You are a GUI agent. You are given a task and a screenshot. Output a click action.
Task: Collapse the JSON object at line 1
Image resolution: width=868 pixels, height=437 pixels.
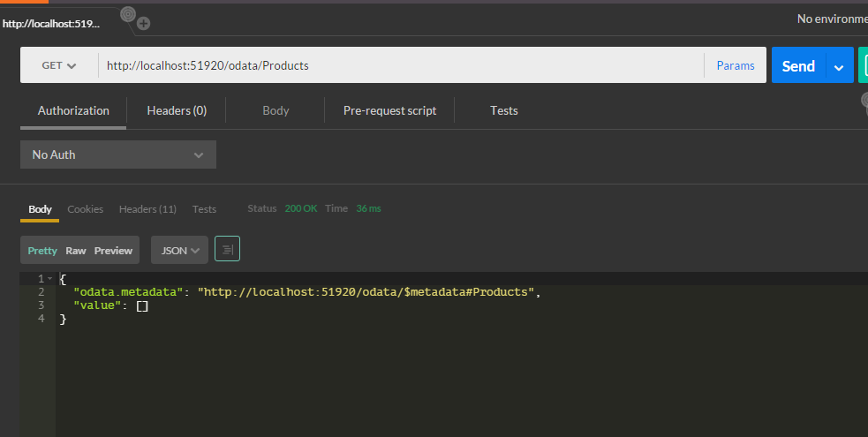[x=50, y=279]
